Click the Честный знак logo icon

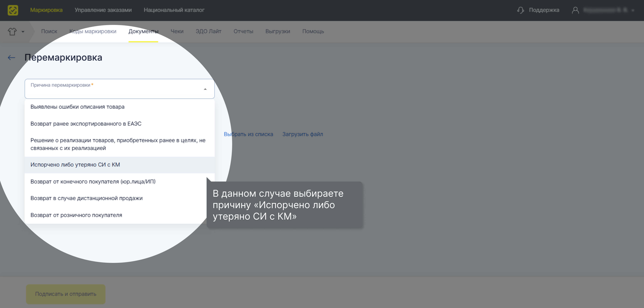(x=13, y=10)
